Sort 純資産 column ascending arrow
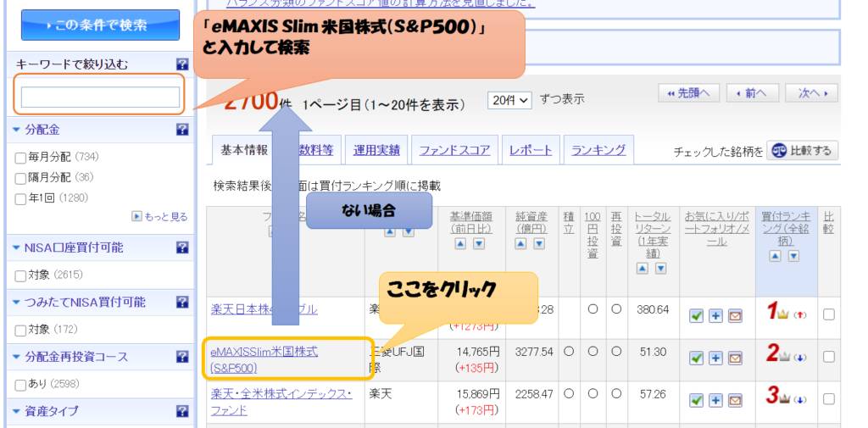The image size is (868, 428). (521, 243)
